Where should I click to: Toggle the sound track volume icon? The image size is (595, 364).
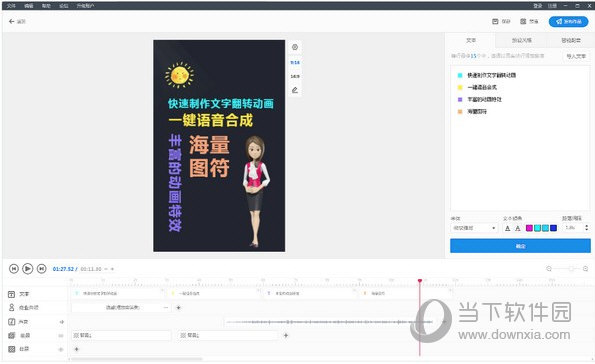[x=61, y=322]
